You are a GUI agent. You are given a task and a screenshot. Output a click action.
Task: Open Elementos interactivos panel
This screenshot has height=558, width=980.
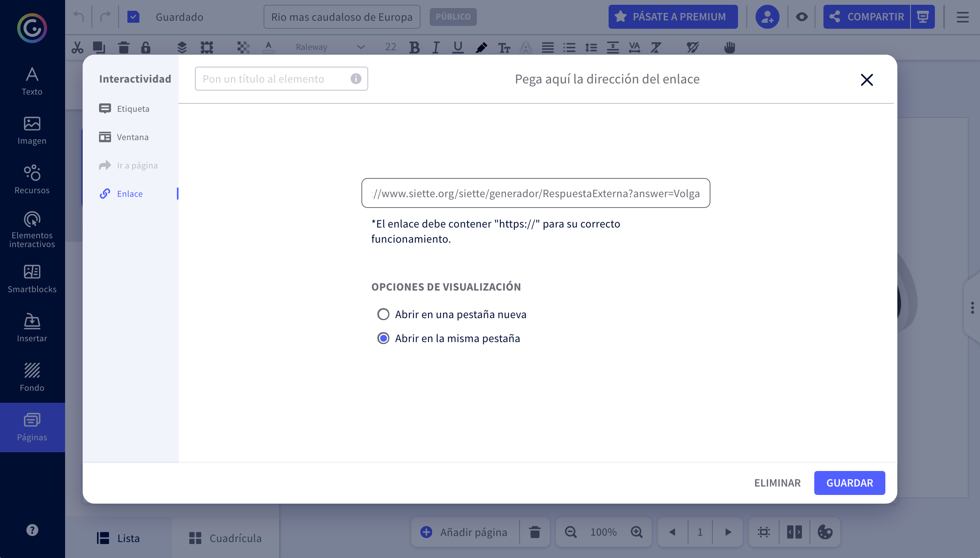32,230
